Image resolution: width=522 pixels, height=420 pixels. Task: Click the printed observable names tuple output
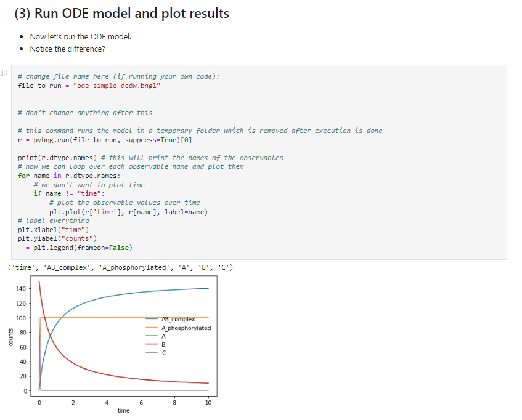(x=120, y=267)
